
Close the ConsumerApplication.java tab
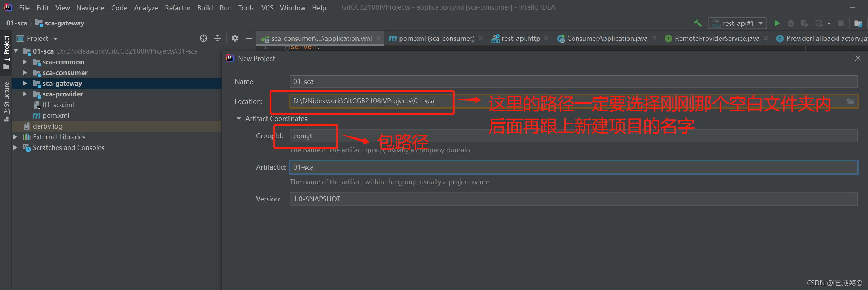point(654,38)
